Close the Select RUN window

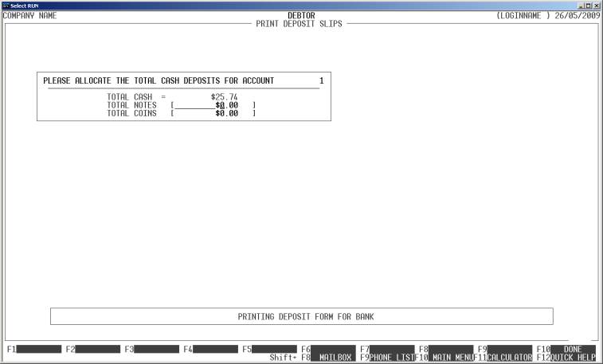[x=596, y=5]
